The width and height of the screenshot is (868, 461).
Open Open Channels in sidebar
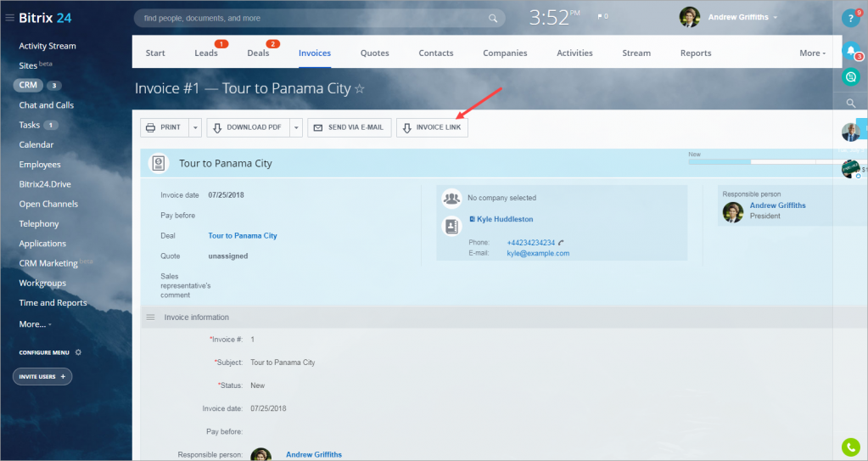click(x=48, y=204)
